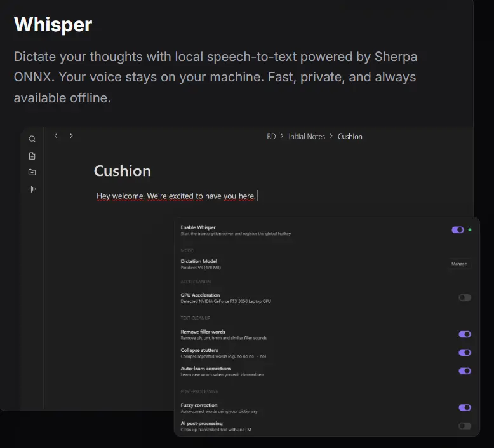The image size is (494, 448).
Task: Click the Dictation Model label
Action: point(199,261)
